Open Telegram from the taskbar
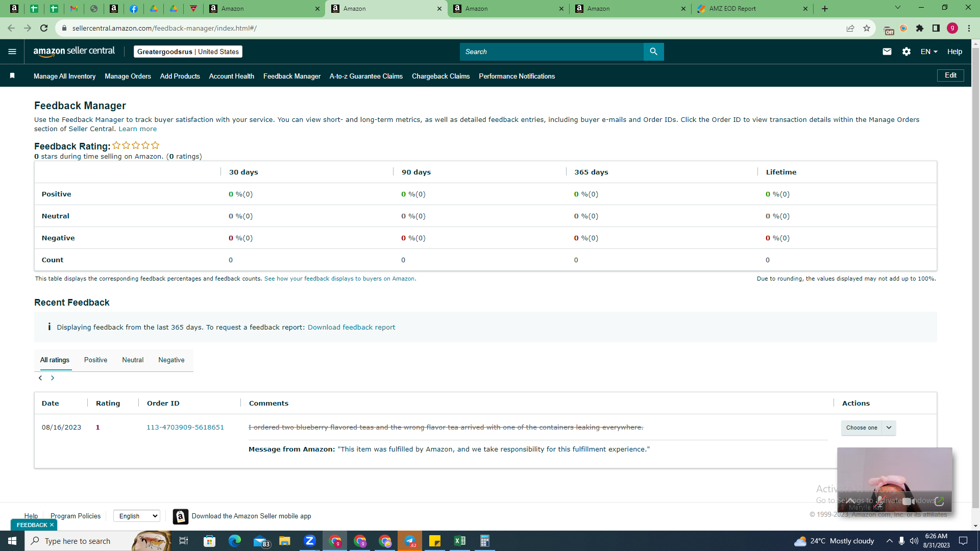Image resolution: width=980 pixels, height=551 pixels. pos(410,541)
